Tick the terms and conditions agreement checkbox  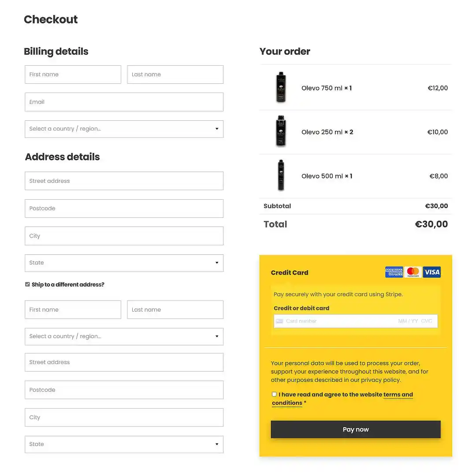[x=274, y=394]
